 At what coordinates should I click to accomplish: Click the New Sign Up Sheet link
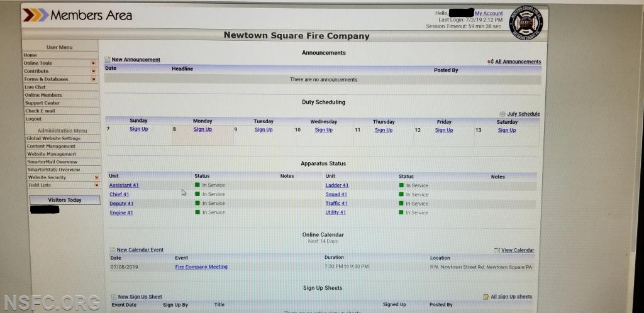(140, 297)
